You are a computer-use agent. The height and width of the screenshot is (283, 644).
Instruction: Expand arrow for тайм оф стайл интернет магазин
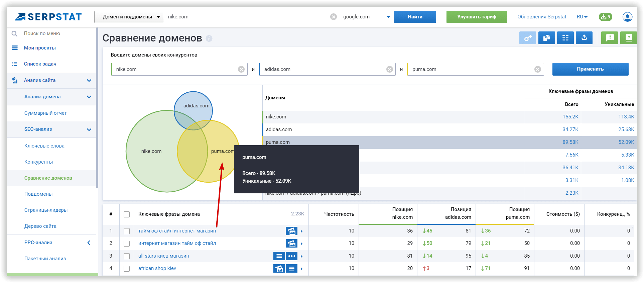pyautogui.click(x=301, y=231)
